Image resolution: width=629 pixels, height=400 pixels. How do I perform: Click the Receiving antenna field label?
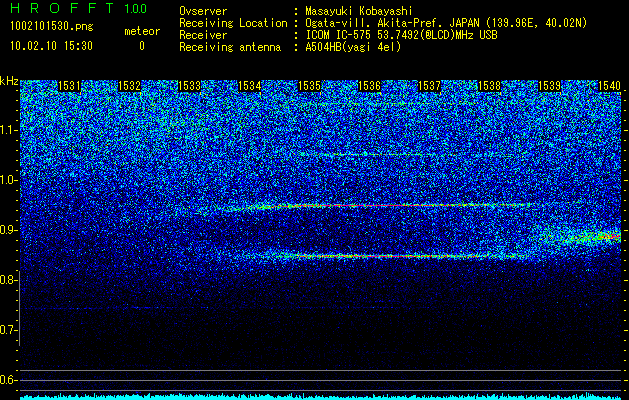230,47
